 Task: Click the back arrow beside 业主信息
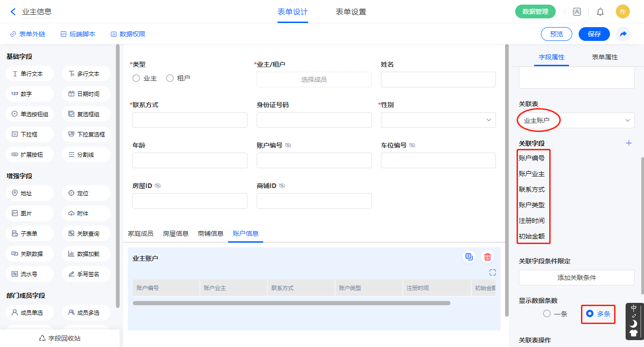click(x=13, y=12)
